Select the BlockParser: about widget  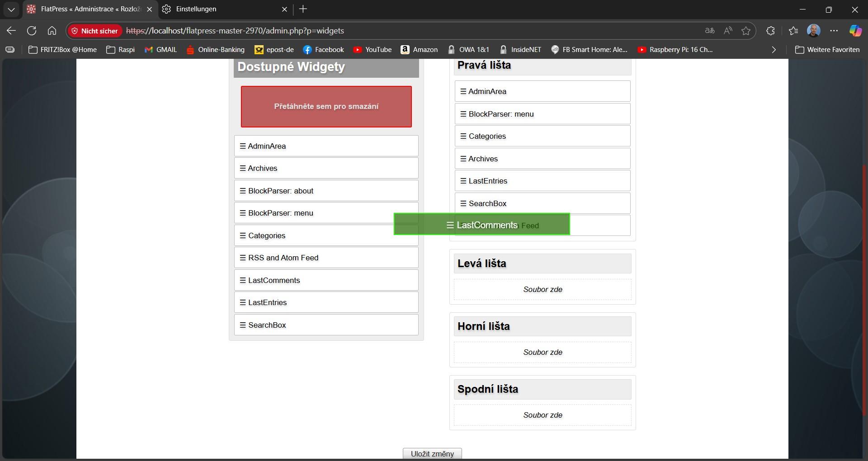tap(326, 191)
